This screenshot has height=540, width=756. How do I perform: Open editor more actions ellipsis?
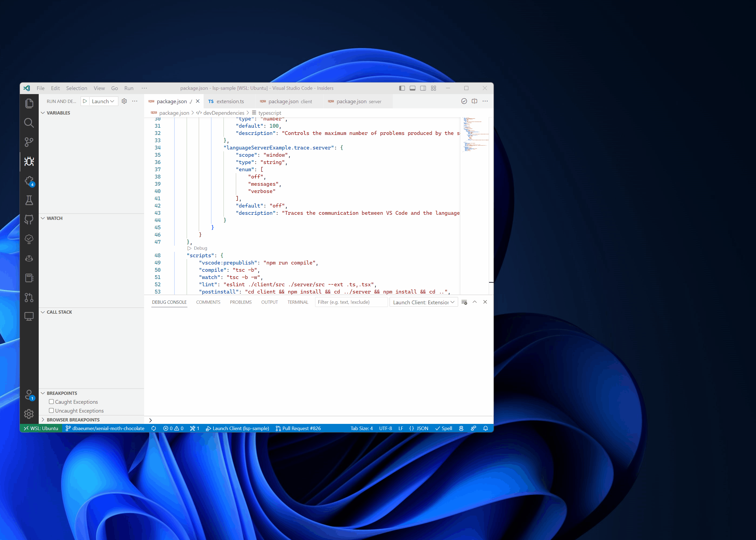[485, 101]
